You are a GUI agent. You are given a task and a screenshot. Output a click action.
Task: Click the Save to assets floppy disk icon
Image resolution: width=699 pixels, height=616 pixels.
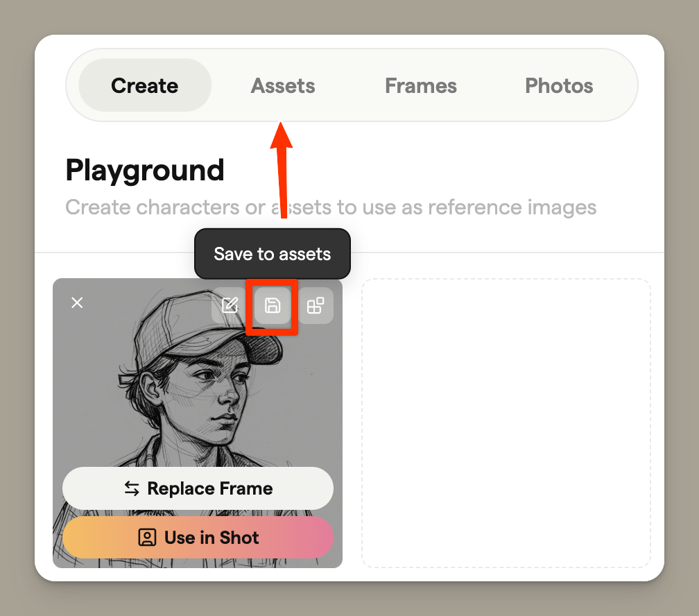tap(273, 306)
